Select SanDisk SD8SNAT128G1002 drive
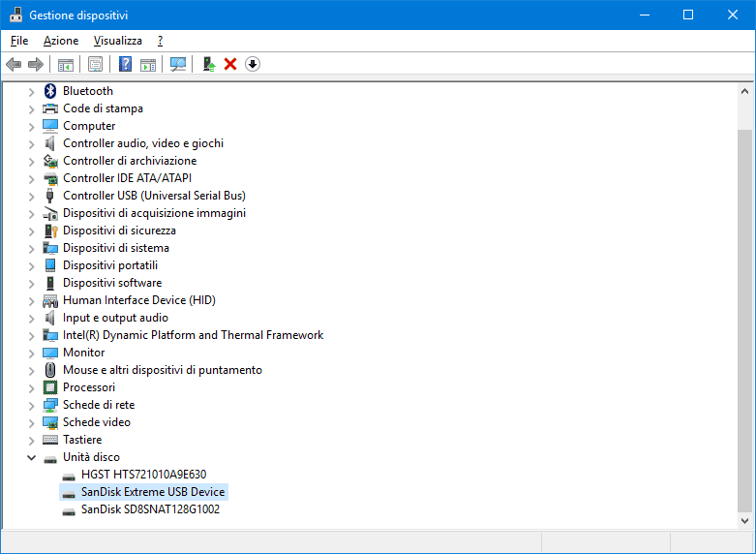 [150, 509]
